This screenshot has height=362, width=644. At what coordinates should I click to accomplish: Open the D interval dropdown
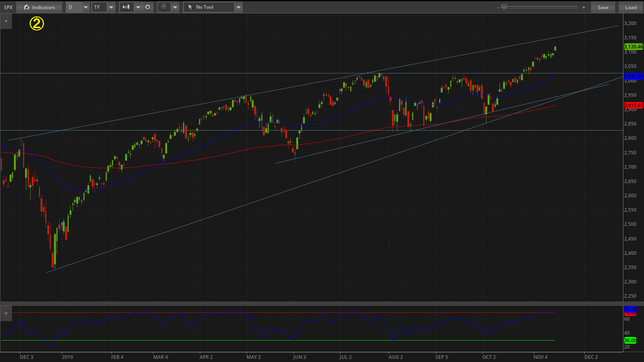pyautogui.click(x=85, y=7)
